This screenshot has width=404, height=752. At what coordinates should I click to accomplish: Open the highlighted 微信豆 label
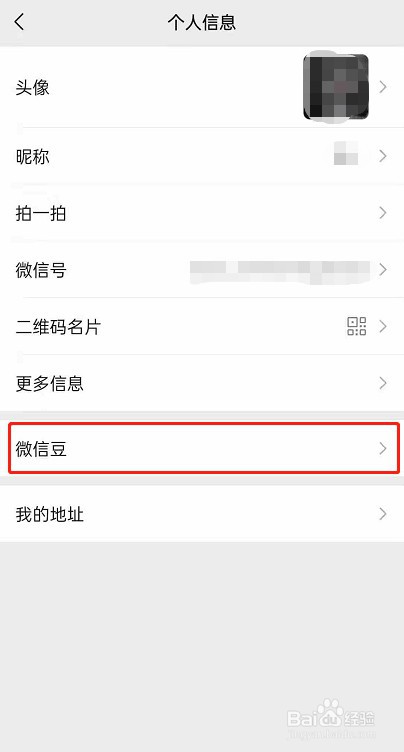click(41, 449)
